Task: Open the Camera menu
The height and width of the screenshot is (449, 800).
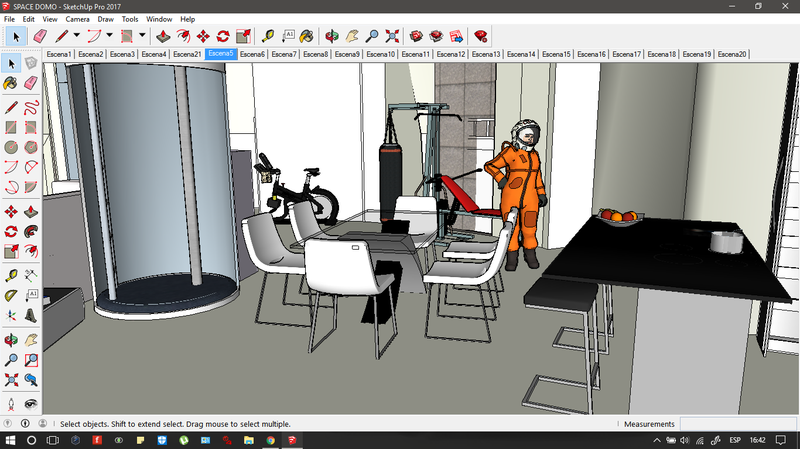Action: [x=77, y=19]
